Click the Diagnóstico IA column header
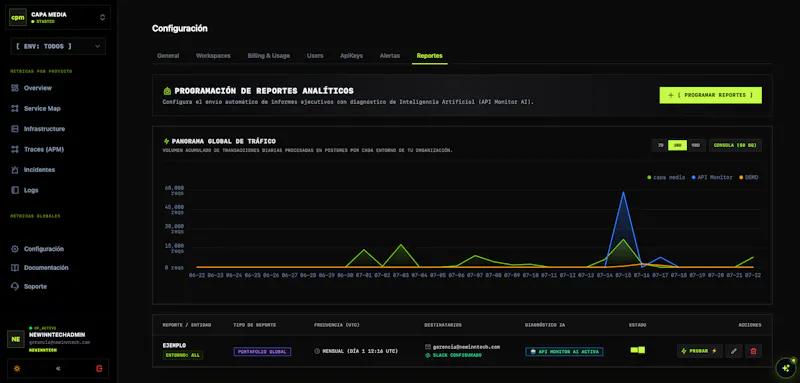The width and height of the screenshot is (800, 383). [544, 325]
